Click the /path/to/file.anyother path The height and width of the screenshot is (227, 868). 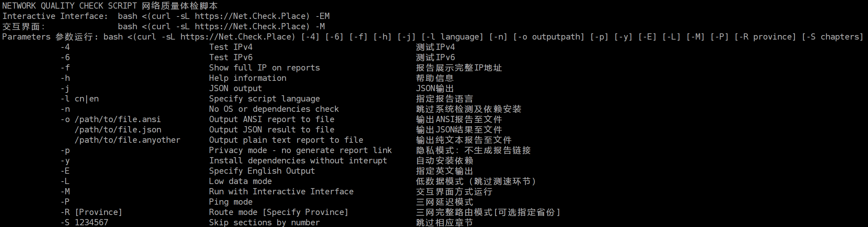tap(127, 140)
